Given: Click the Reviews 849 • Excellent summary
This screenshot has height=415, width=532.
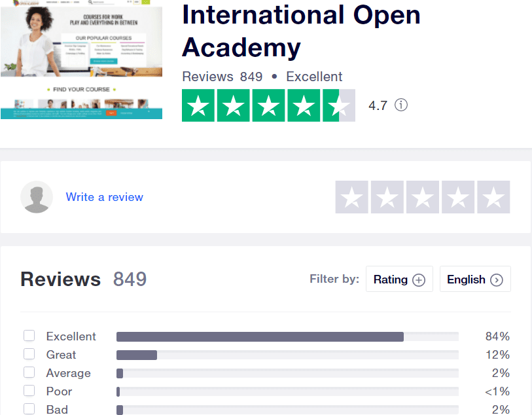Looking at the screenshot, I should pyautogui.click(x=262, y=77).
